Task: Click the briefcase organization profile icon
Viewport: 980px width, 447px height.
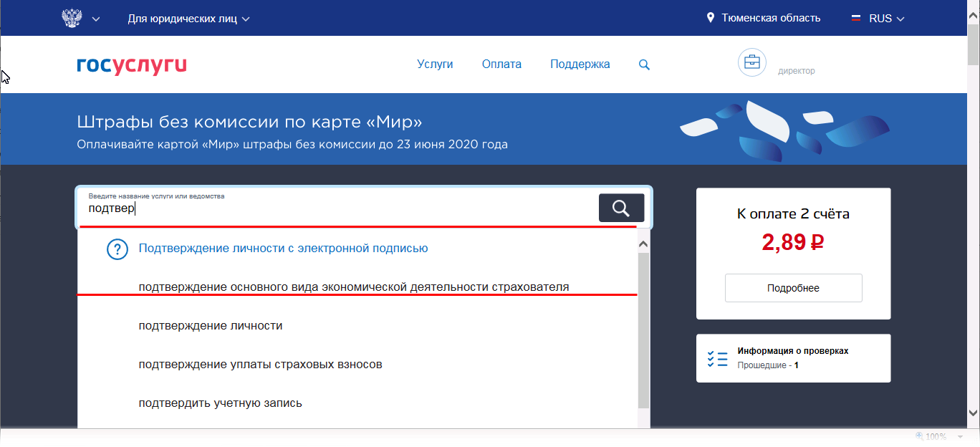Action: point(752,62)
